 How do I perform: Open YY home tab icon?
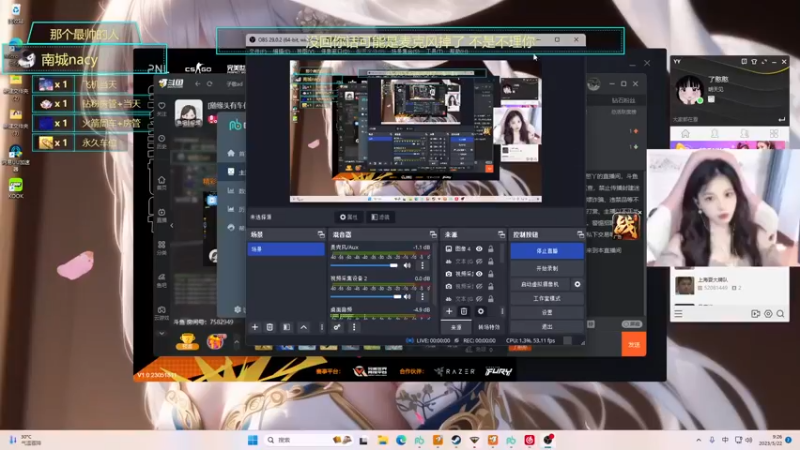(x=685, y=134)
